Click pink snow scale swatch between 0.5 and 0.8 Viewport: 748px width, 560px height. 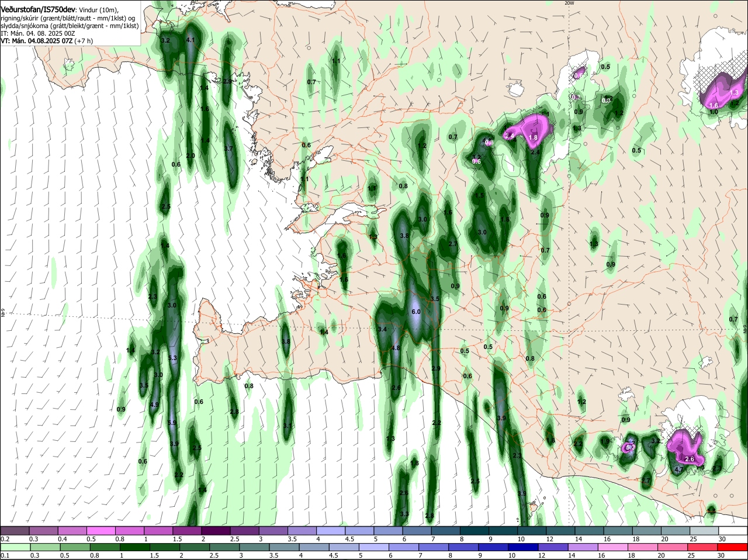click(101, 531)
